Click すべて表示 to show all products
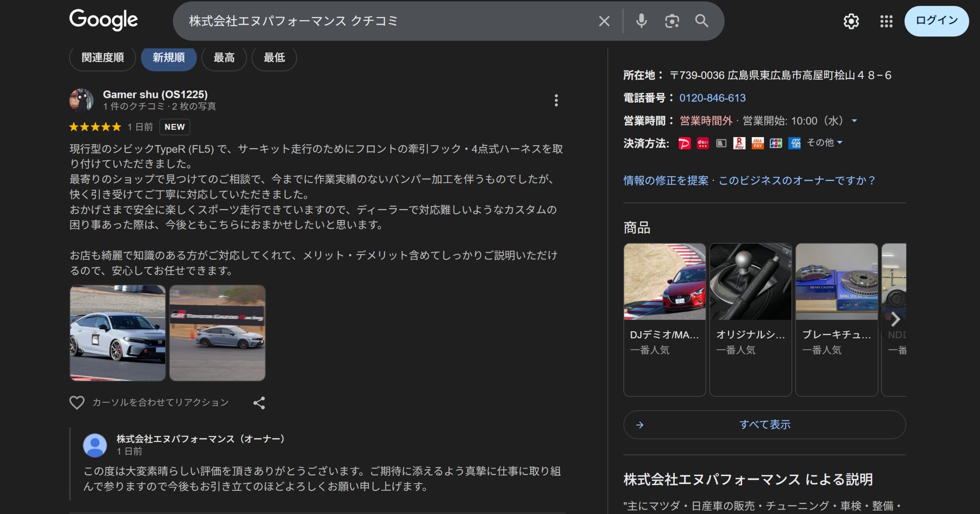980x514 pixels. [x=764, y=424]
